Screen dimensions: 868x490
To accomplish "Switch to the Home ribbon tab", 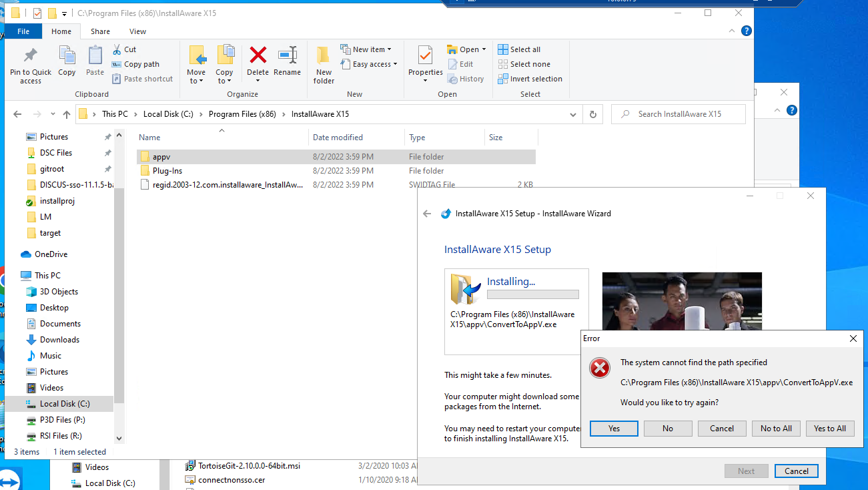I will [61, 31].
